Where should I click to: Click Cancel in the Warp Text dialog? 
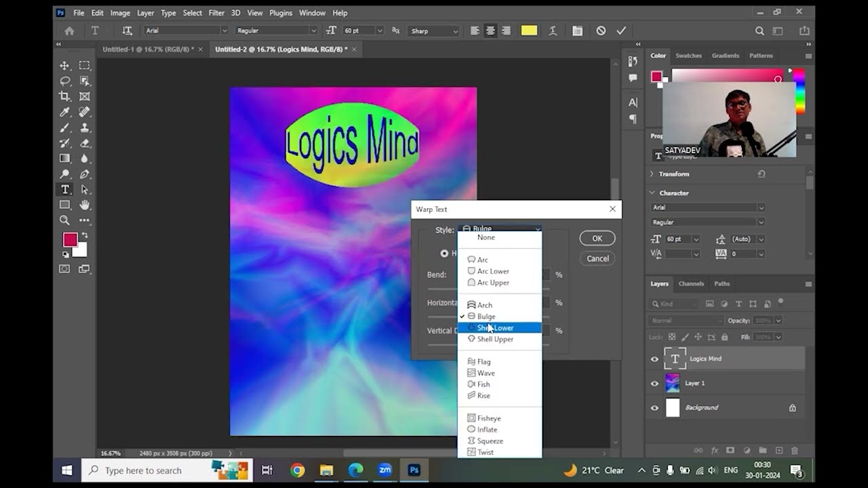(597, 258)
